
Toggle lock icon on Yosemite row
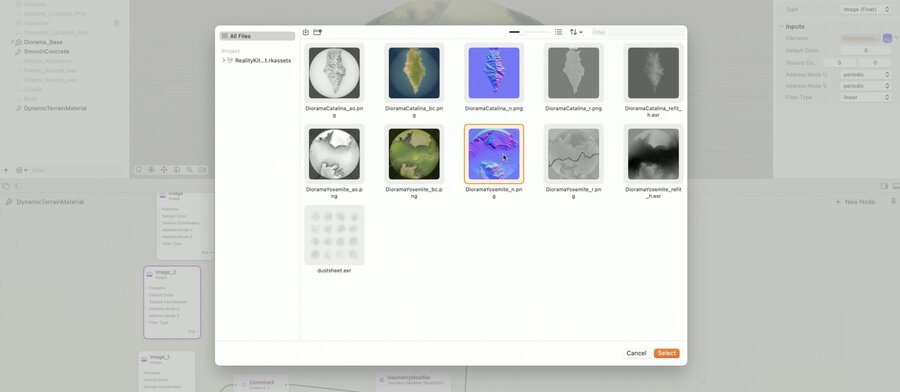pos(117,23)
